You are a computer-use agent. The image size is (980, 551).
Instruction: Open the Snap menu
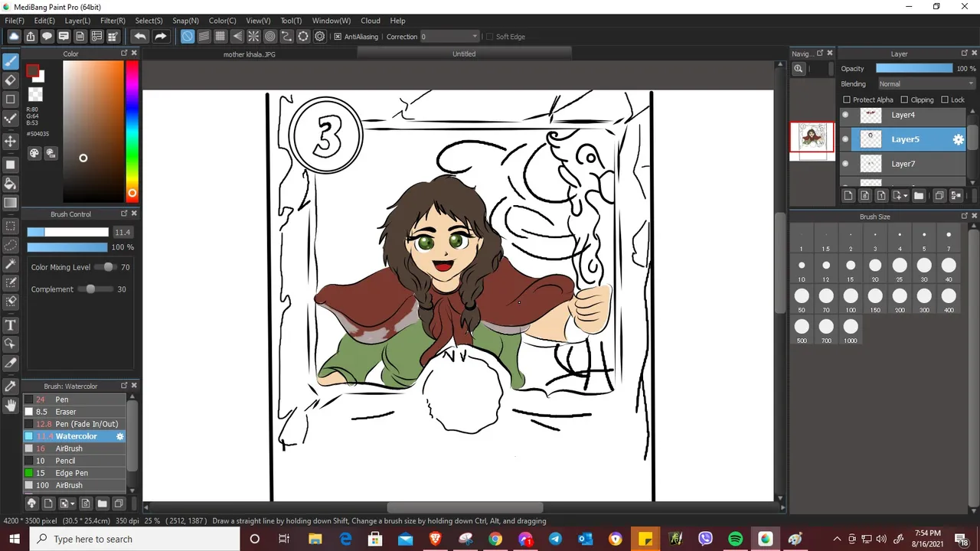[185, 21]
